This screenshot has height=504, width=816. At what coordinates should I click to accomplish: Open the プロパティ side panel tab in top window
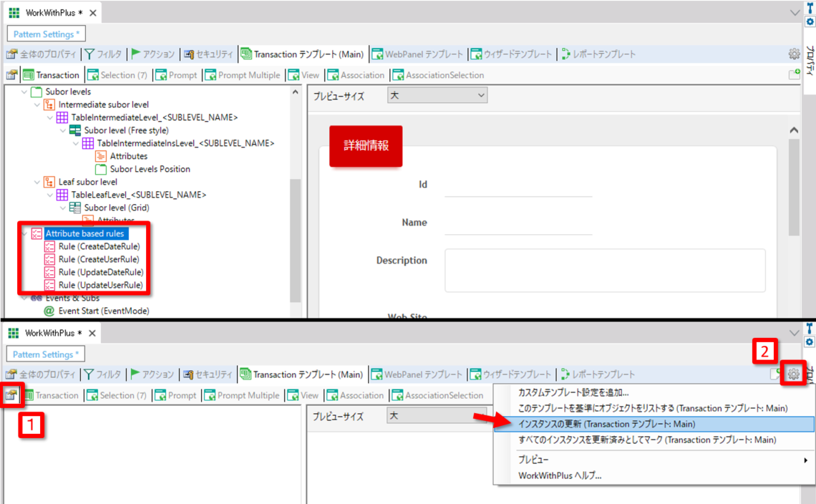click(810, 60)
